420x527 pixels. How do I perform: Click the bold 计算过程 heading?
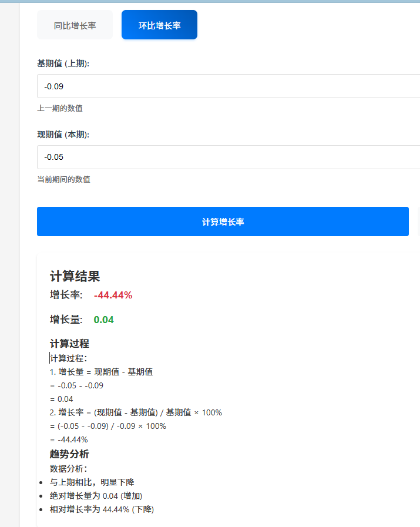(x=69, y=344)
